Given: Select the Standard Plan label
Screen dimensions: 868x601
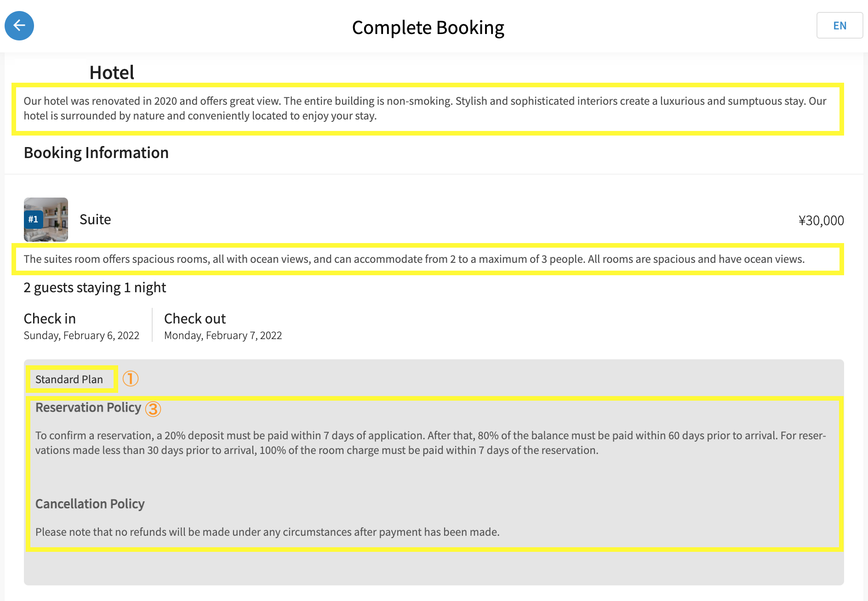Looking at the screenshot, I should (x=69, y=380).
